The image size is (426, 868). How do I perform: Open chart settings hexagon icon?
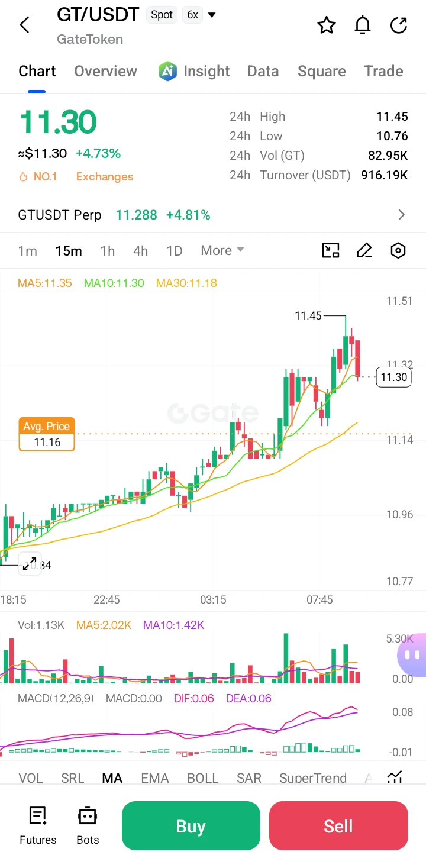398,250
